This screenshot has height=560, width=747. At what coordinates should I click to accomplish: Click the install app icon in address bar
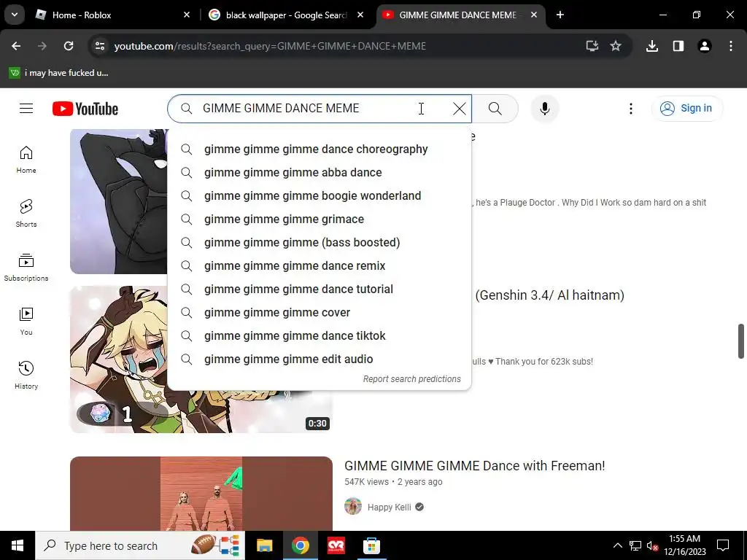(x=592, y=46)
